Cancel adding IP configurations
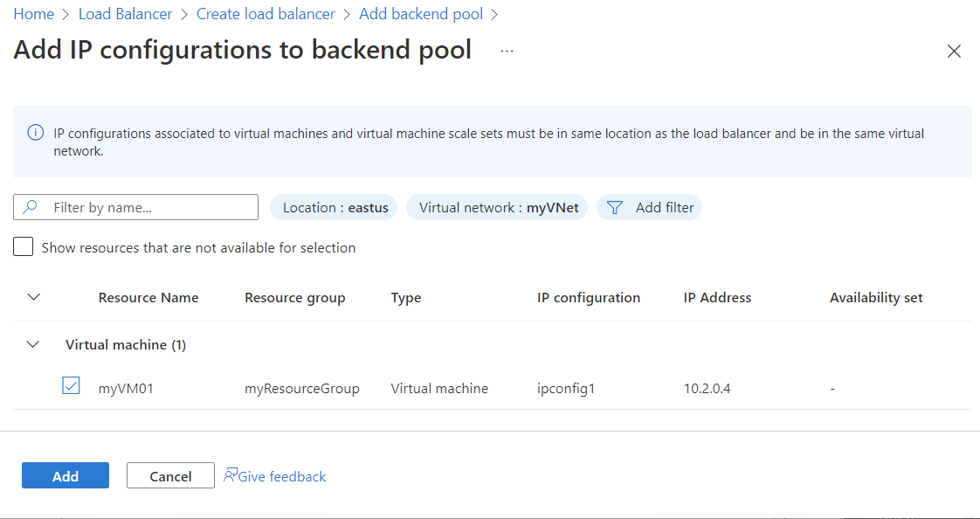This screenshot has width=980, height=519. (170, 475)
